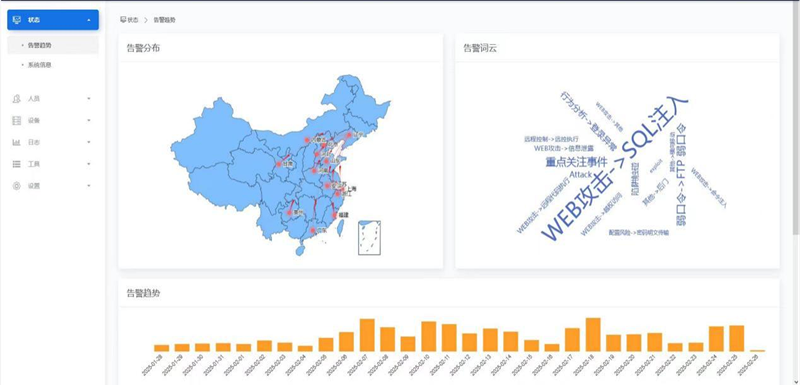Expand the 设置 menu arrow

(x=89, y=186)
